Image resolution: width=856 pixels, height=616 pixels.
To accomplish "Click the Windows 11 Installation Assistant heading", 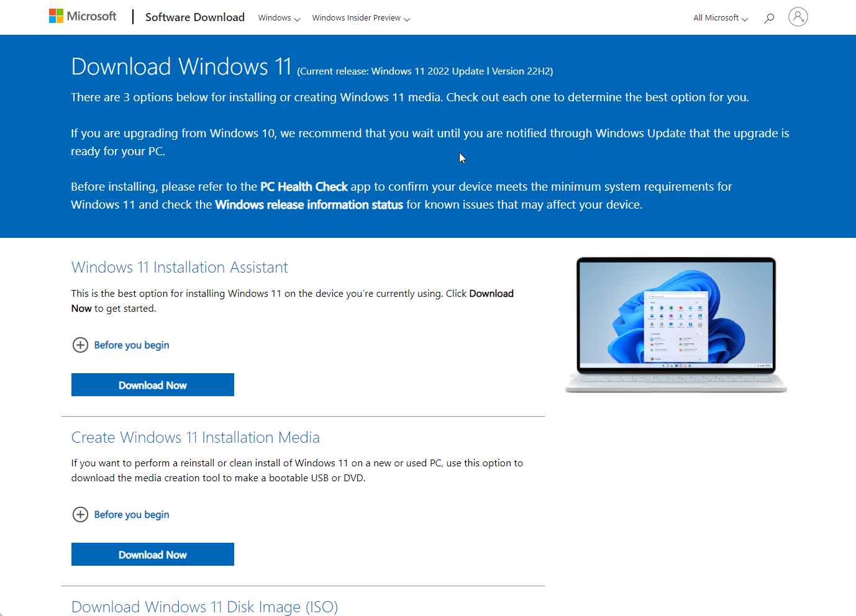I will pyautogui.click(x=180, y=268).
